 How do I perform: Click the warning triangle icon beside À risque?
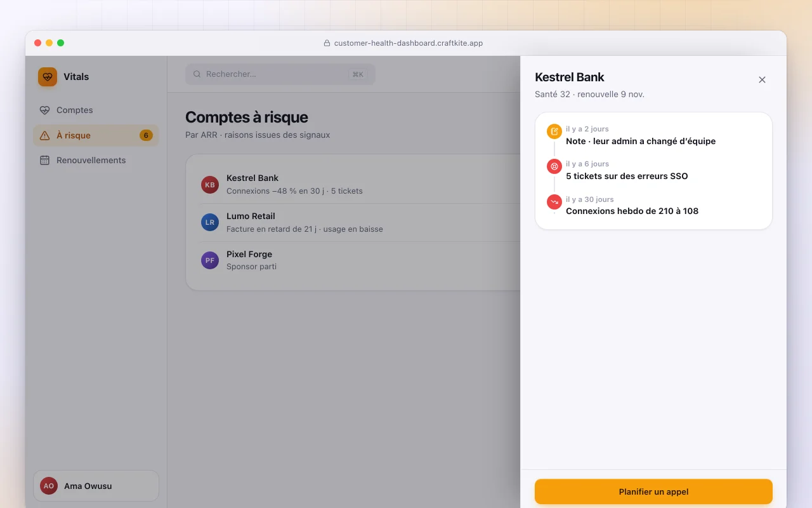[44, 135]
